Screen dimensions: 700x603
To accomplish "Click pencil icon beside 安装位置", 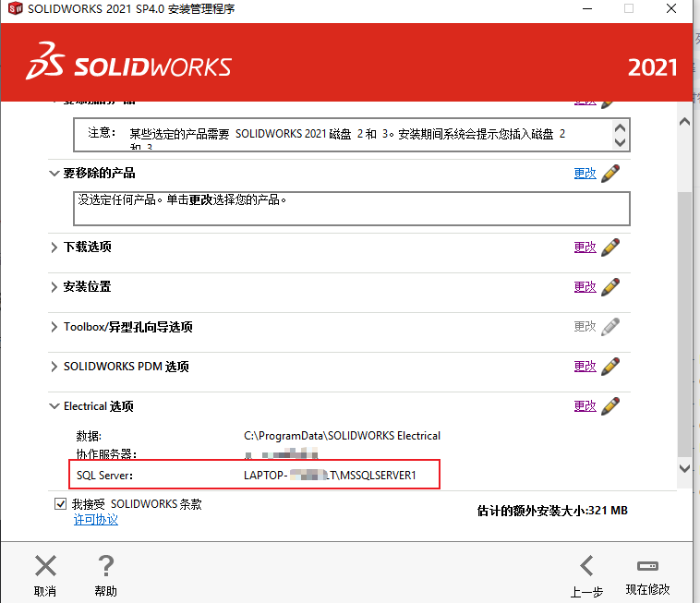I will 610,286.
